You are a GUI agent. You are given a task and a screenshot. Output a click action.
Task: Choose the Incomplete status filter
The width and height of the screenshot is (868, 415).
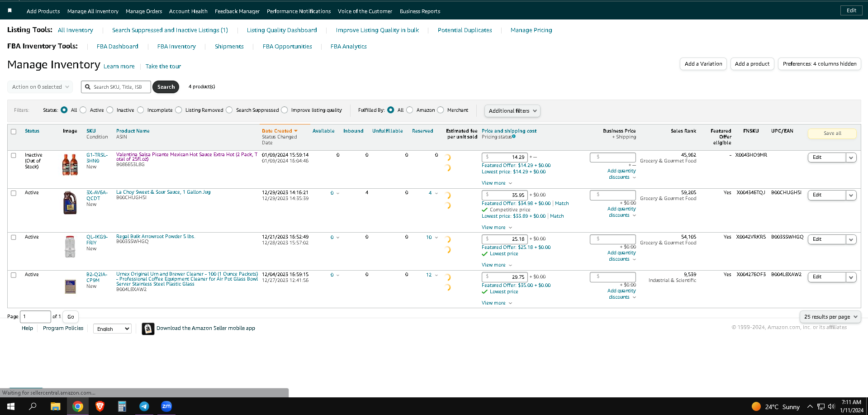point(141,110)
